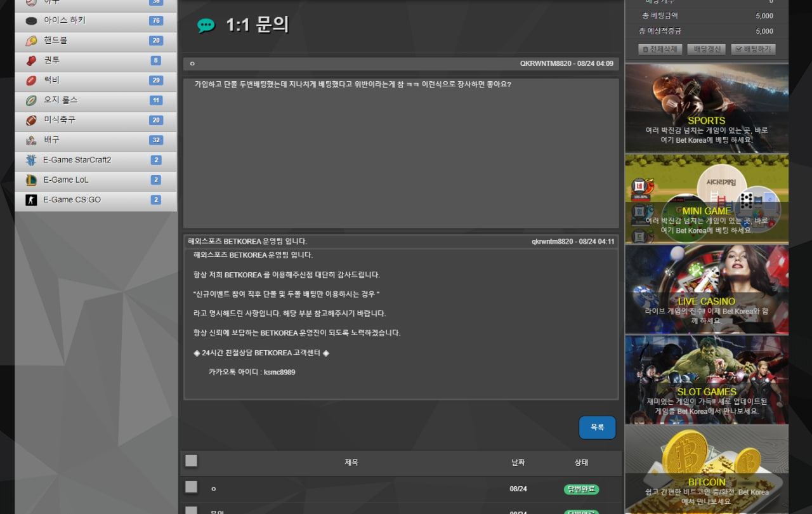The width and height of the screenshot is (812, 514).
Task: Click the rugby ball icon
Action: (31, 81)
